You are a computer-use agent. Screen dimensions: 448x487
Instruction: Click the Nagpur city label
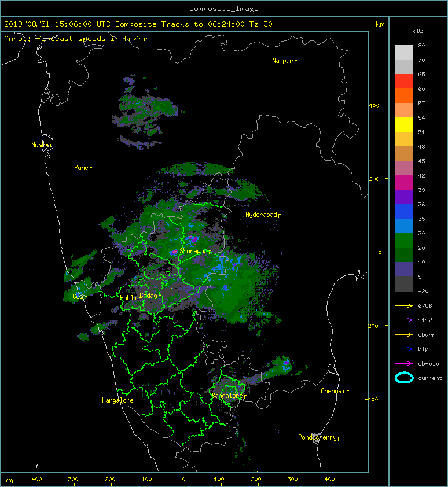click(x=284, y=61)
